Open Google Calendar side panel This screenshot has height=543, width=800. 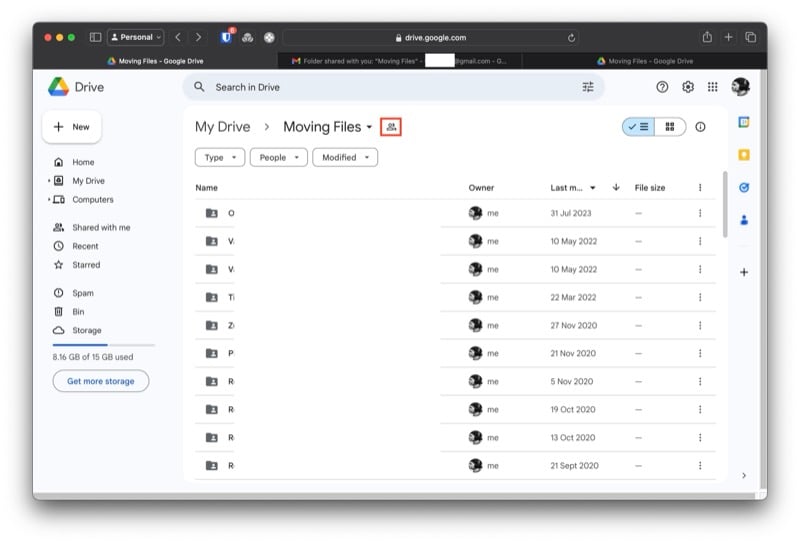(x=744, y=122)
